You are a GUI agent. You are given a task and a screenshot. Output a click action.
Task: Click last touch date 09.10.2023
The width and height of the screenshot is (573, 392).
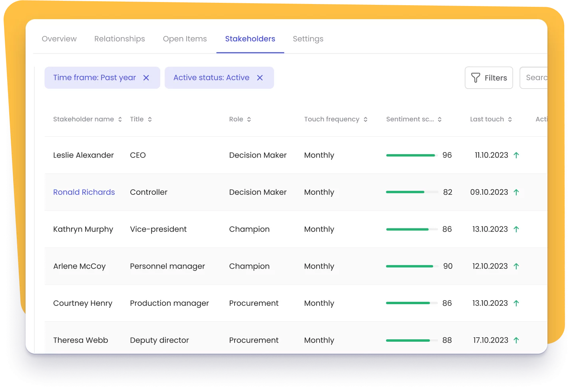pos(489,192)
